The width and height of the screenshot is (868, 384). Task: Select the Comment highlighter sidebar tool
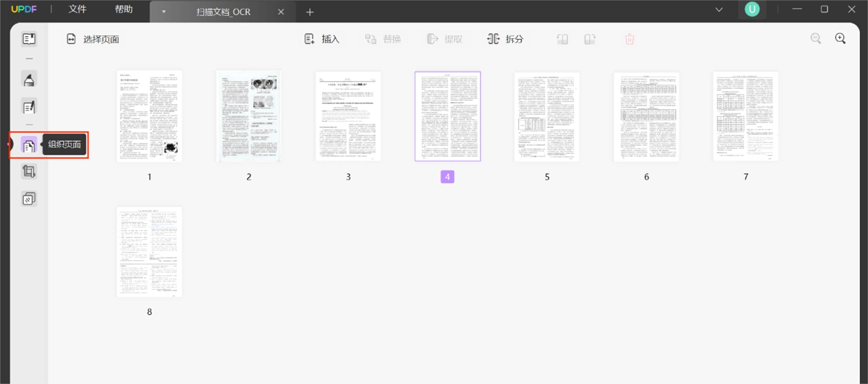(x=29, y=79)
